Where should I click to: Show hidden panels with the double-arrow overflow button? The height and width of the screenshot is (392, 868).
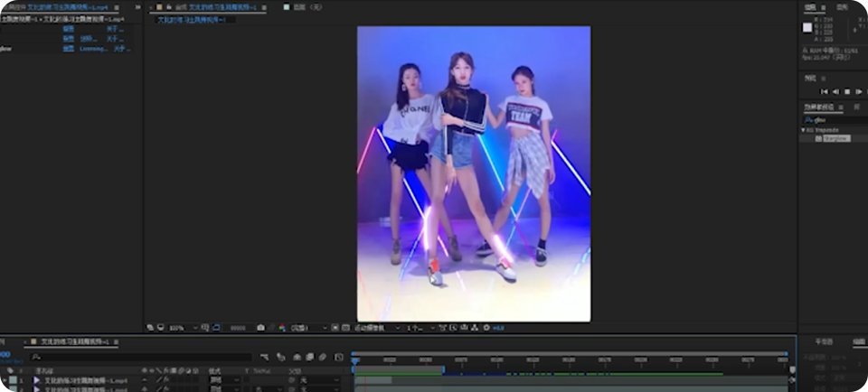point(137,7)
